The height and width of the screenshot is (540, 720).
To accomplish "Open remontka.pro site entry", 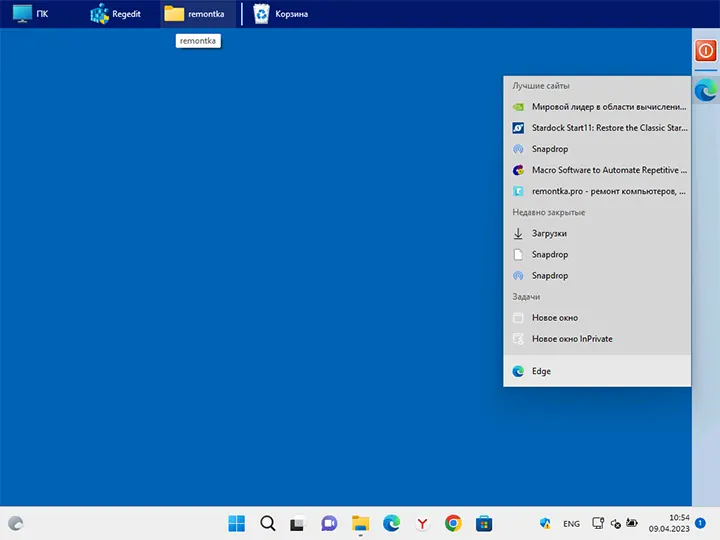I will [597, 191].
